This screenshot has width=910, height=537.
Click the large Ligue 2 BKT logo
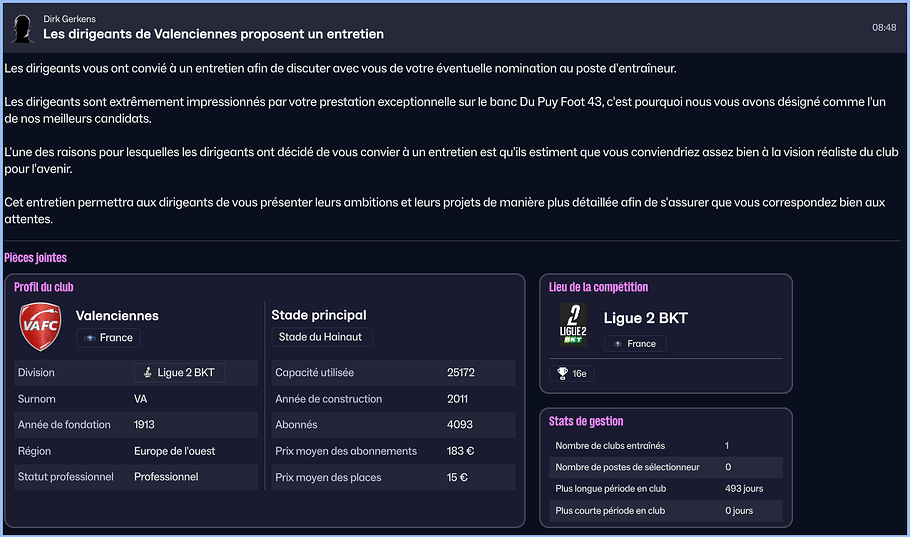pos(572,324)
